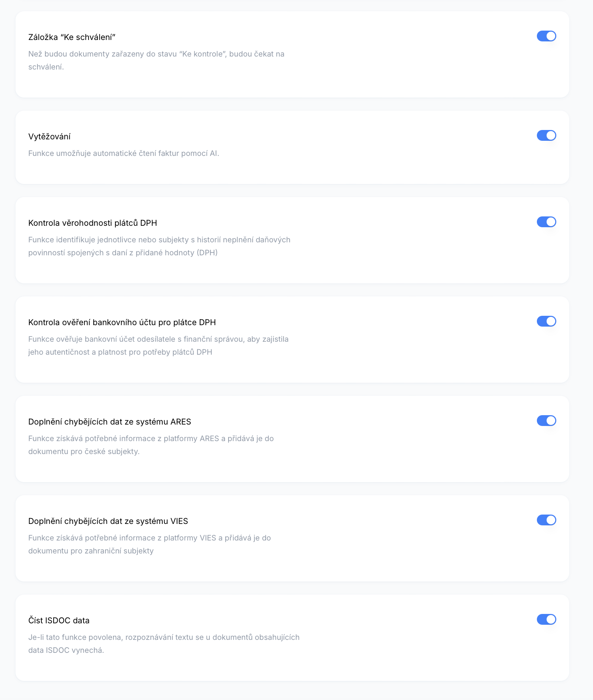Click the Doplnění chybějících dat ze systému VIES heading

(x=108, y=521)
